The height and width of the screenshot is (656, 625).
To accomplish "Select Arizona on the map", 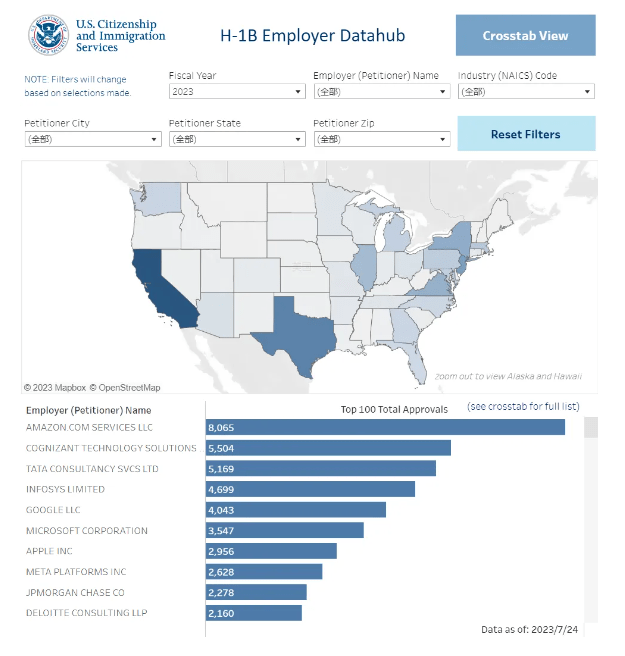I will click(216, 314).
